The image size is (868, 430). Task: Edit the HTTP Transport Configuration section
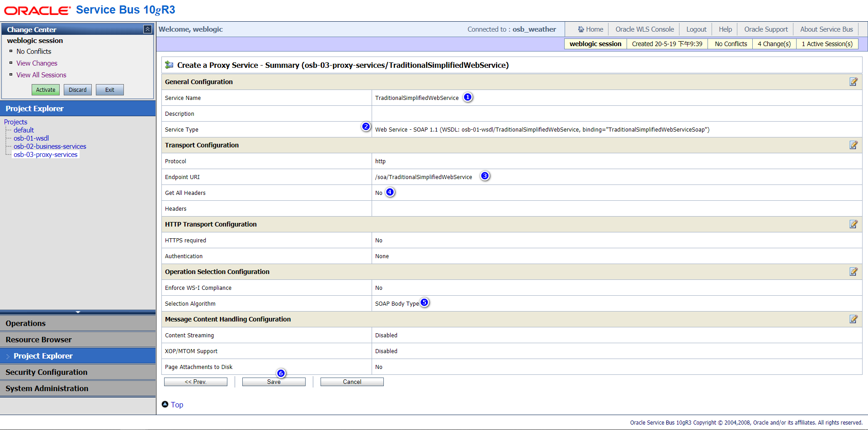point(853,224)
